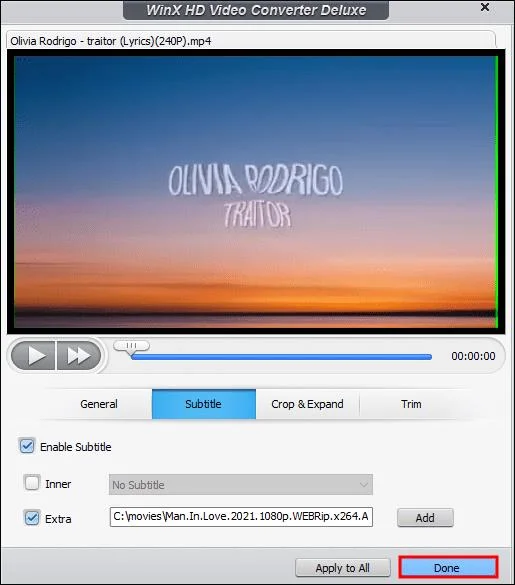
Task: Uncheck the Enable Subtitle checkbox
Action: [27, 446]
